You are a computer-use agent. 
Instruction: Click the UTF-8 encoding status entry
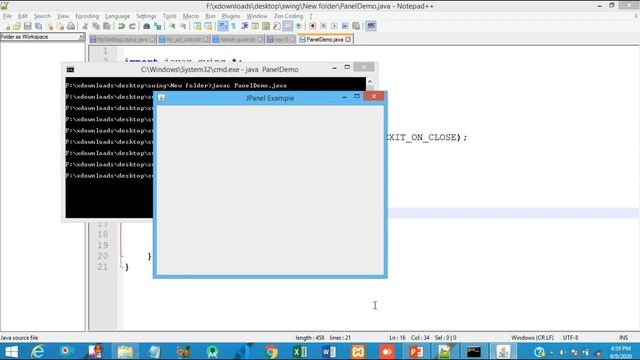tap(570, 338)
